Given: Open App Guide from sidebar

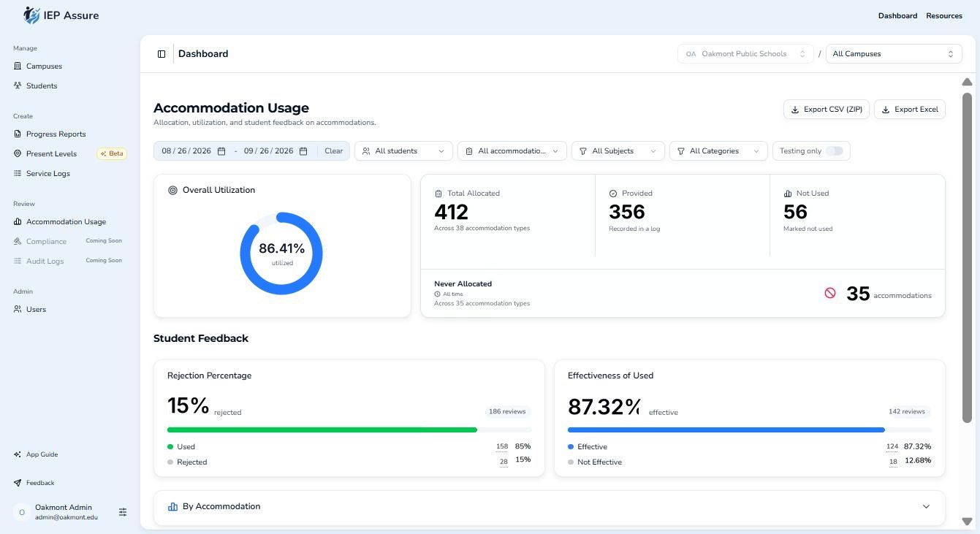Looking at the screenshot, I should click(42, 454).
